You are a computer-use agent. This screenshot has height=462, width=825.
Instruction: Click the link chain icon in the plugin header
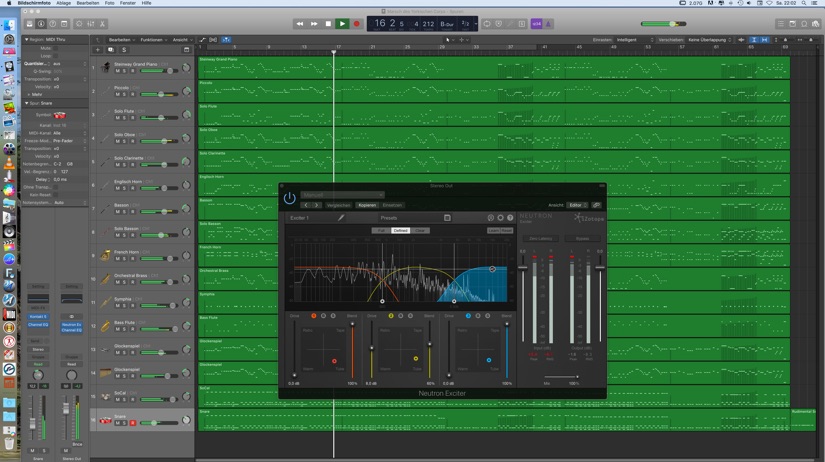[x=596, y=205]
